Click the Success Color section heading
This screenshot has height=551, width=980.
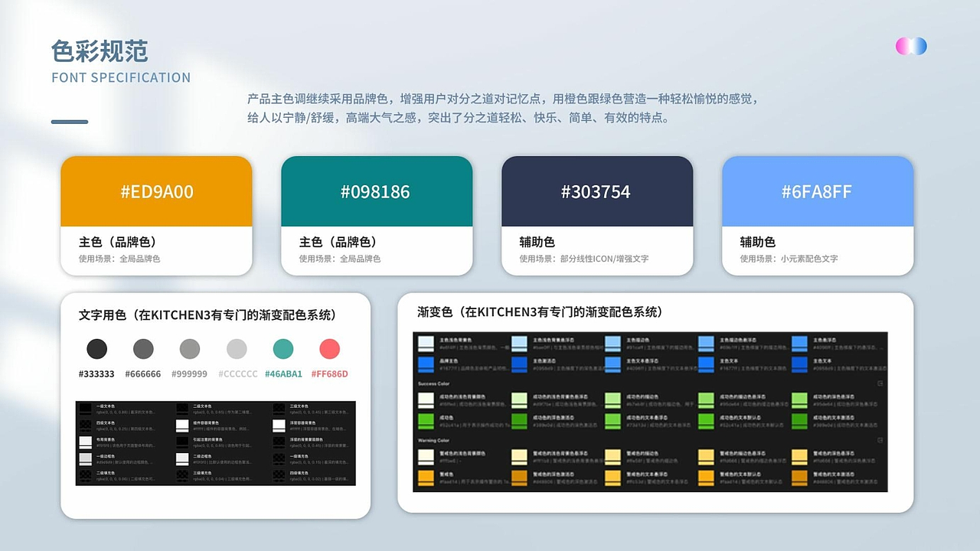(x=434, y=383)
